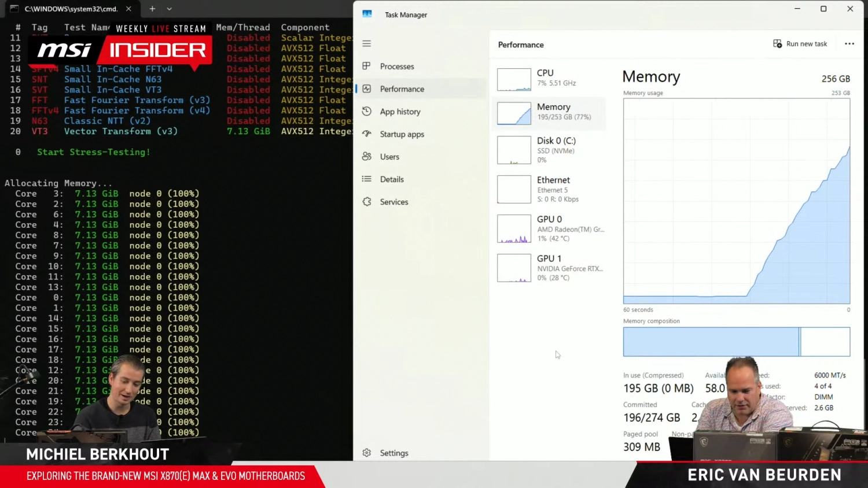Close the cmd.exe terminal tab
This screenshot has height=488, width=868.
128,9
